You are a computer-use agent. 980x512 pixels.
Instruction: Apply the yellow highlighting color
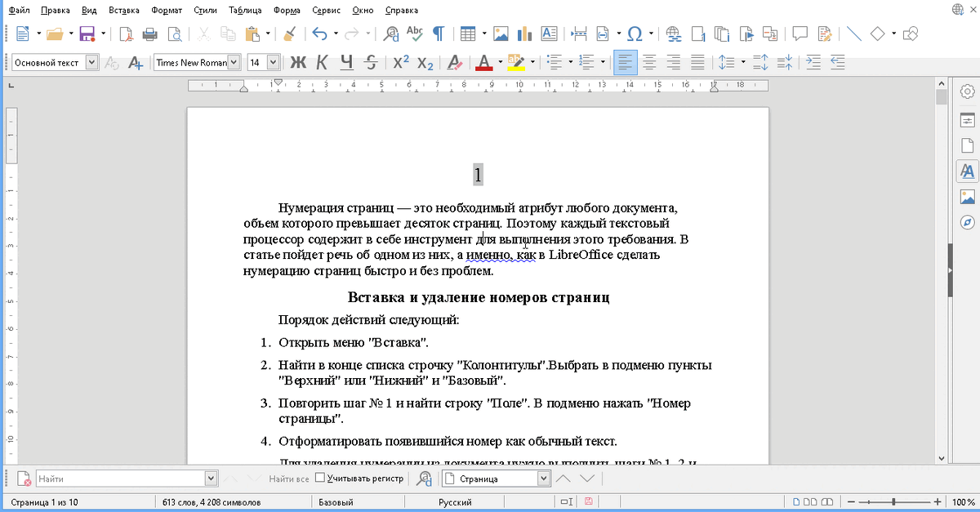pyautogui.click(x=516, y=62)
